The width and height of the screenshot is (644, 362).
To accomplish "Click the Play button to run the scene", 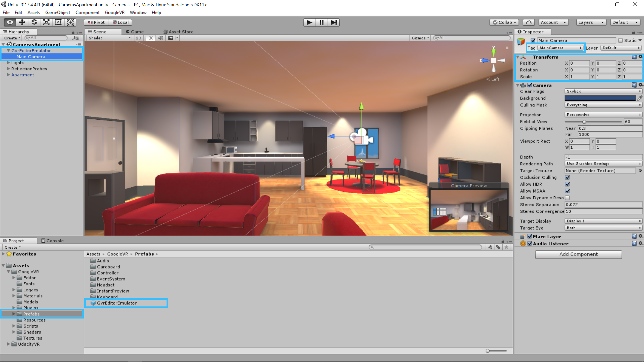I will tap(308, 22).
